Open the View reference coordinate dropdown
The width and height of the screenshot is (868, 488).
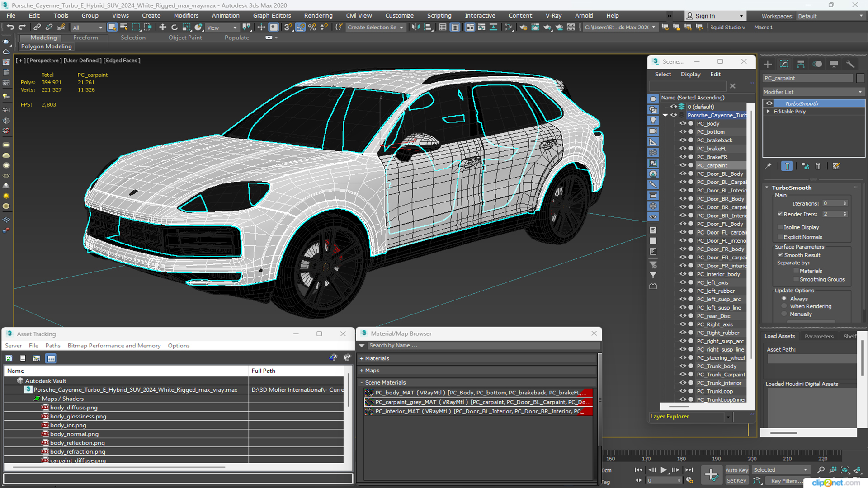(222, 28)
